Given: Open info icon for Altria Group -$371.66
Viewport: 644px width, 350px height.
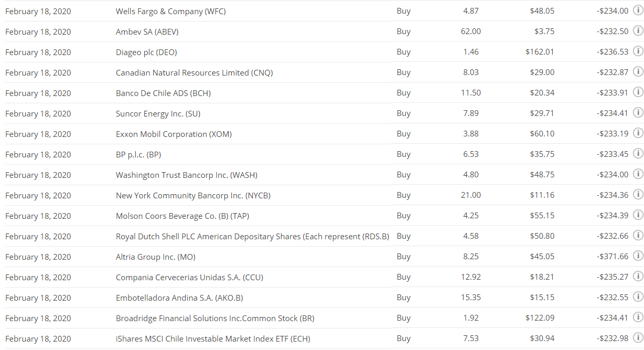Looking at the screenshot, I should (638, 256).
